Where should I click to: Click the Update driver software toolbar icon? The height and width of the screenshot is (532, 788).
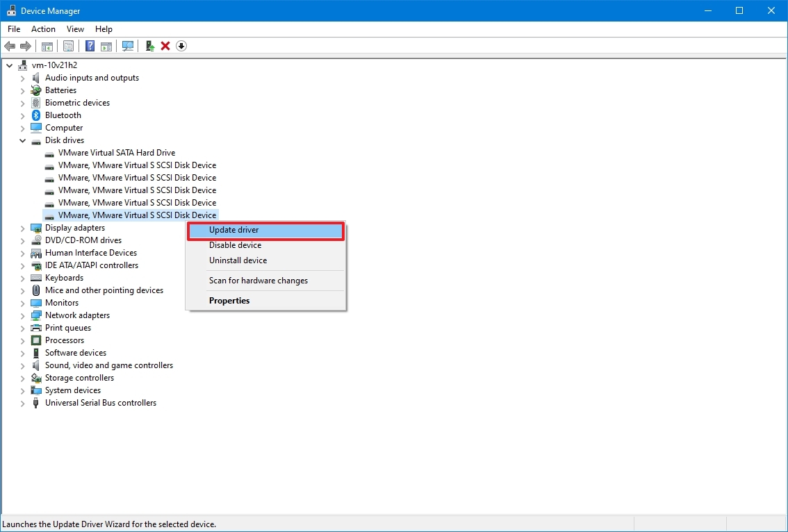pyautogui.click(x=149, y=46)
